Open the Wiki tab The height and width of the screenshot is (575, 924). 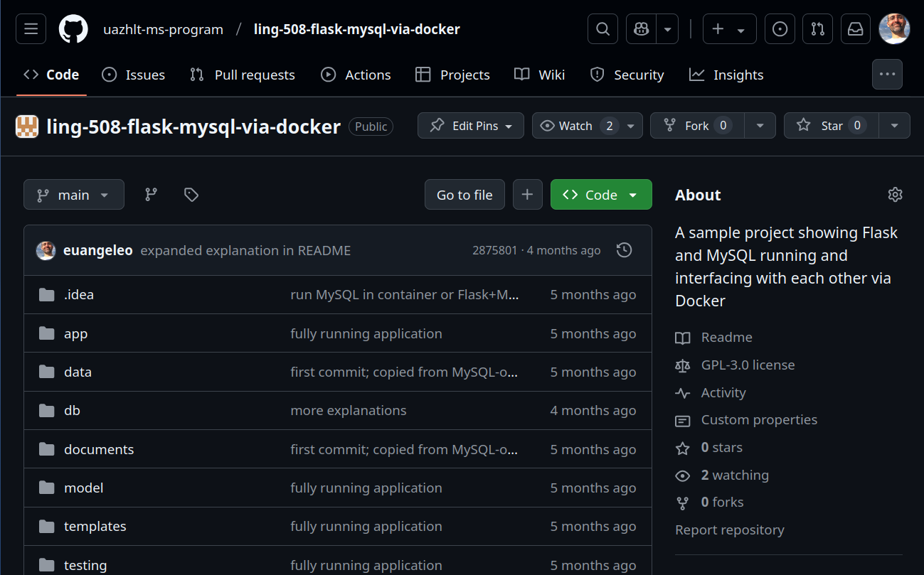click(540, 75)
